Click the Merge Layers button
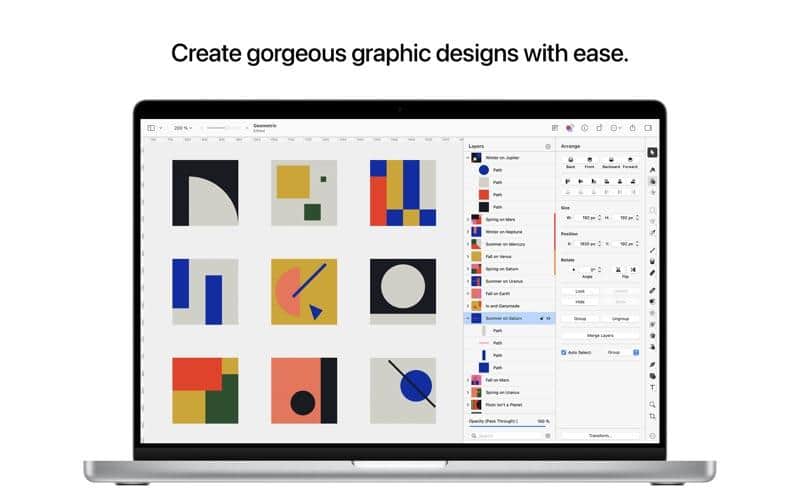The width and height of the screenshot is (800, 500). [x=600, y=335]
